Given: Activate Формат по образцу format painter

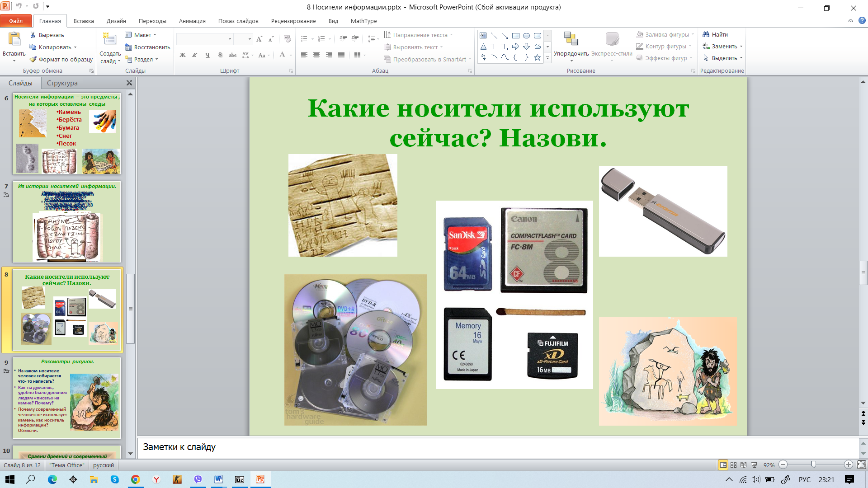Looking at the screenshot, I should 61,59.
